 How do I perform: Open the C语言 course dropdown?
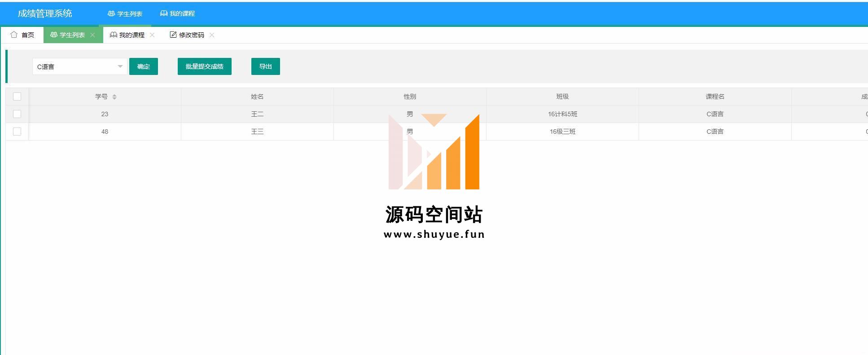pyautogui.click(x=79, y=66)
